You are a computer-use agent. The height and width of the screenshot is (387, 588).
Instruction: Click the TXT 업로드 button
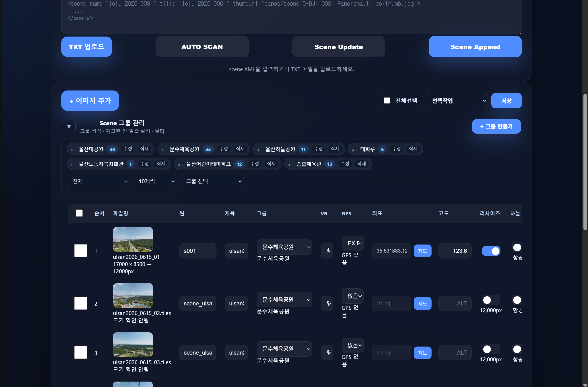87,47
